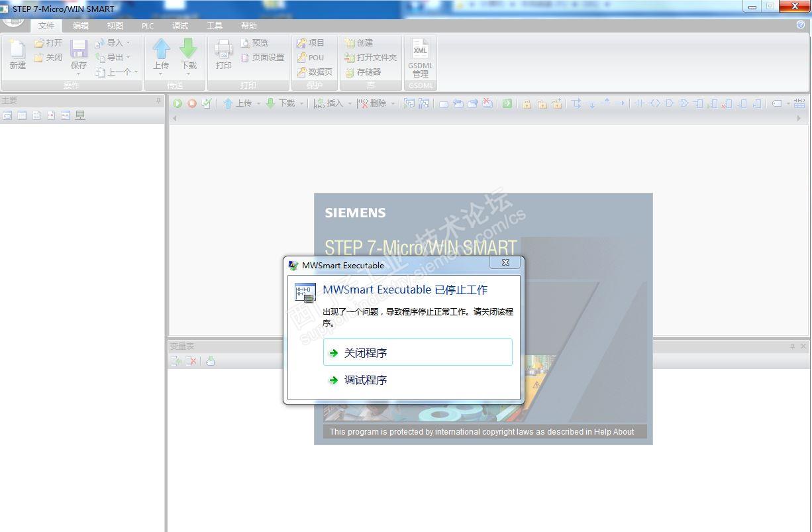812x532 pixels.
Task: Open dropdown arrow below ribbon 下载
Action: pyautogui.click(x=189, y=73)
